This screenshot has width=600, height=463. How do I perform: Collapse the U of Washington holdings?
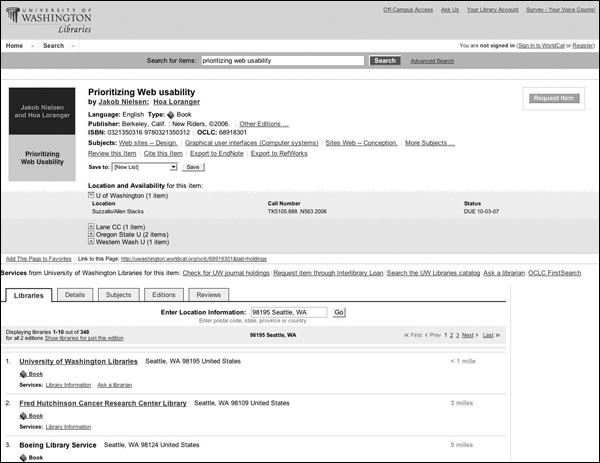92,195
